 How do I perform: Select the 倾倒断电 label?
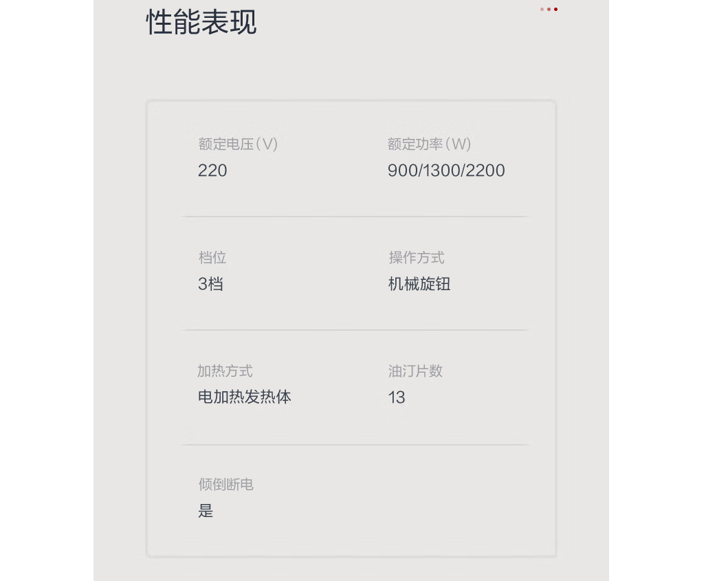225,485
